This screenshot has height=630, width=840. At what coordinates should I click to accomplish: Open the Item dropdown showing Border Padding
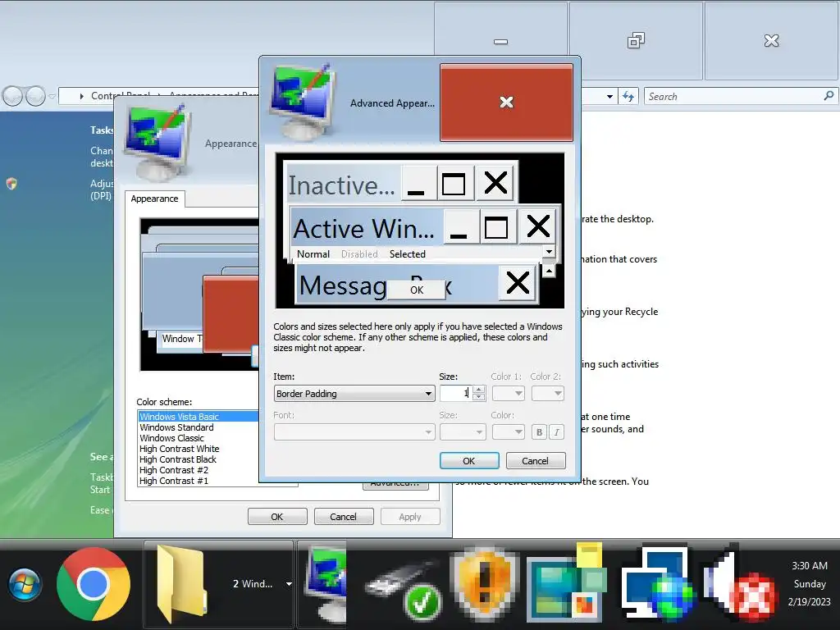click(354, 394)
